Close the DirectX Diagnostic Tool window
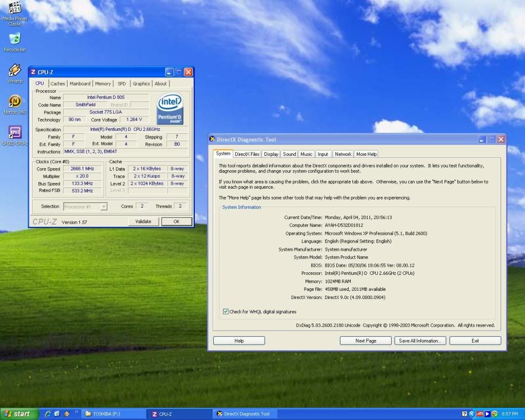525x420 pixels. click(x=501, y=139)
